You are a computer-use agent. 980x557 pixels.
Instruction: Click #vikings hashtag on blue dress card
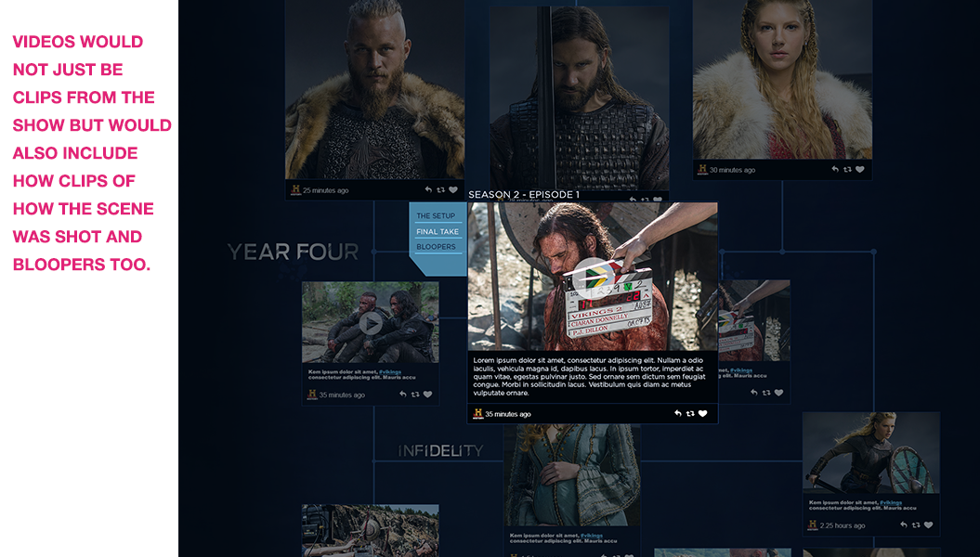591,535
